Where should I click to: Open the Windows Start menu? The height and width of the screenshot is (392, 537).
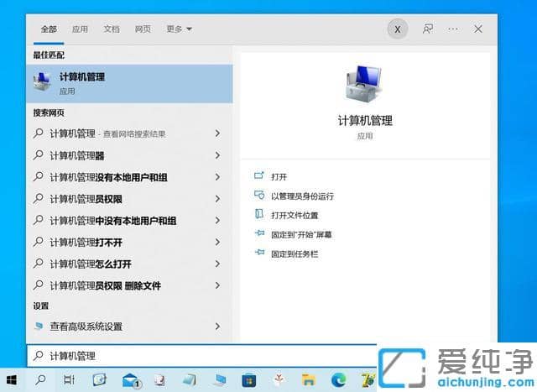[11, 379]
